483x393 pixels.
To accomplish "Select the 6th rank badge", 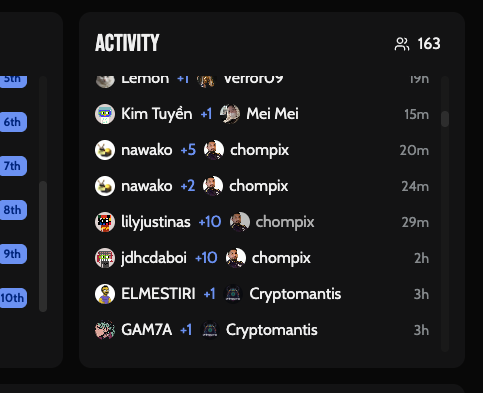I will coord(13,122).
